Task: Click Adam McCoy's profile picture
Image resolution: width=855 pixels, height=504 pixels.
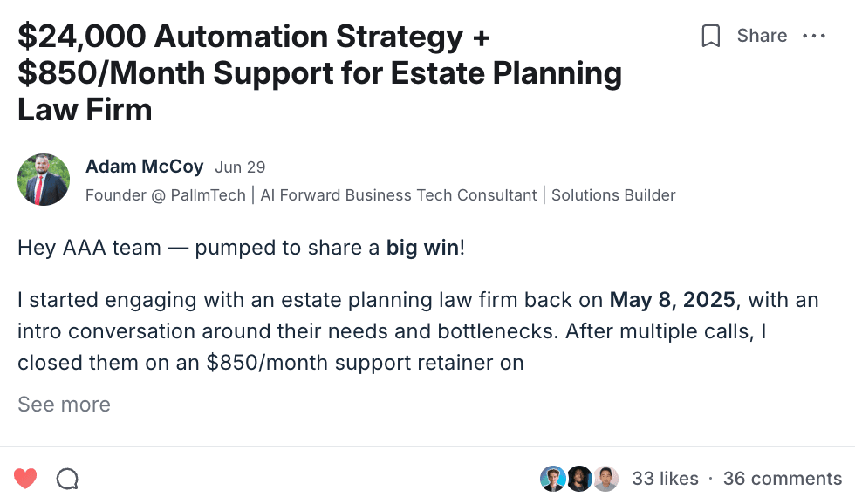Action: [x=44, y=180]
